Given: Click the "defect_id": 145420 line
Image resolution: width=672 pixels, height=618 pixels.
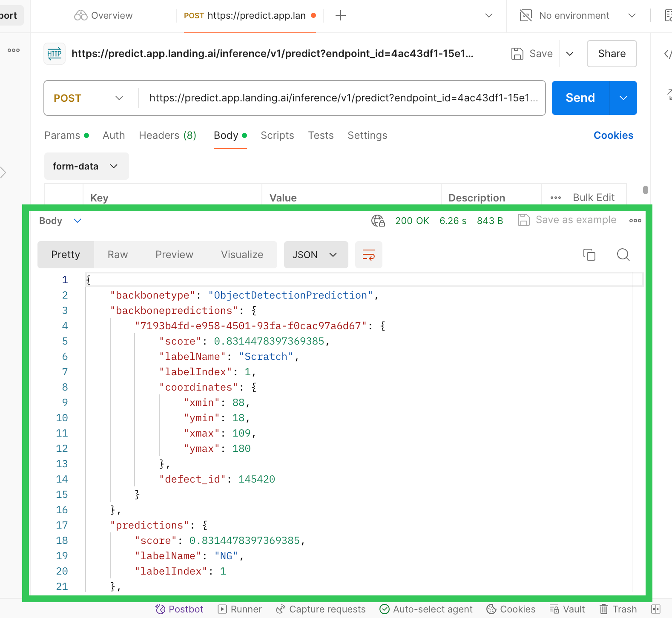Looking at the screenshot, I should (217, 479).
